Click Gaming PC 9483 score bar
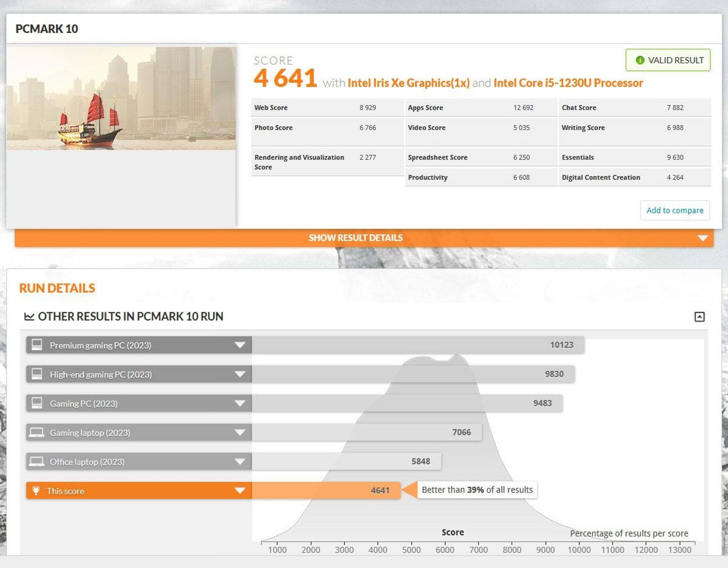The image size is (728, 568). pos(407,403)
